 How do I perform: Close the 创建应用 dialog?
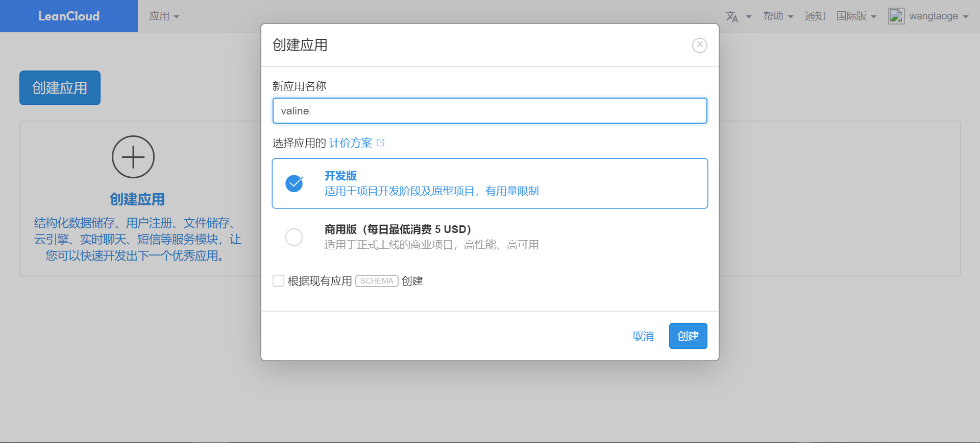(x=699, y=45)
